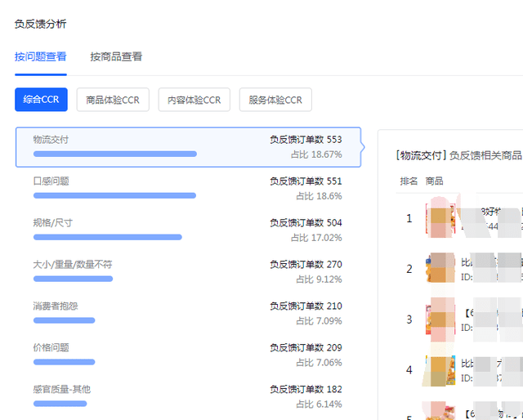Switch to the 按问题查看 tab
The image size is (523, 420).
tap(41, 56)
